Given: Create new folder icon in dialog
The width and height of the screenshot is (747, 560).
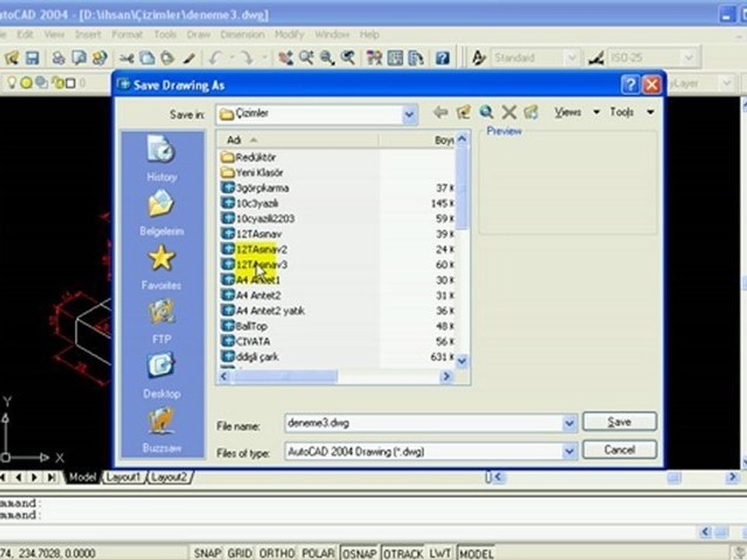Looking at the screenshot, I should (x=531, y=112).
